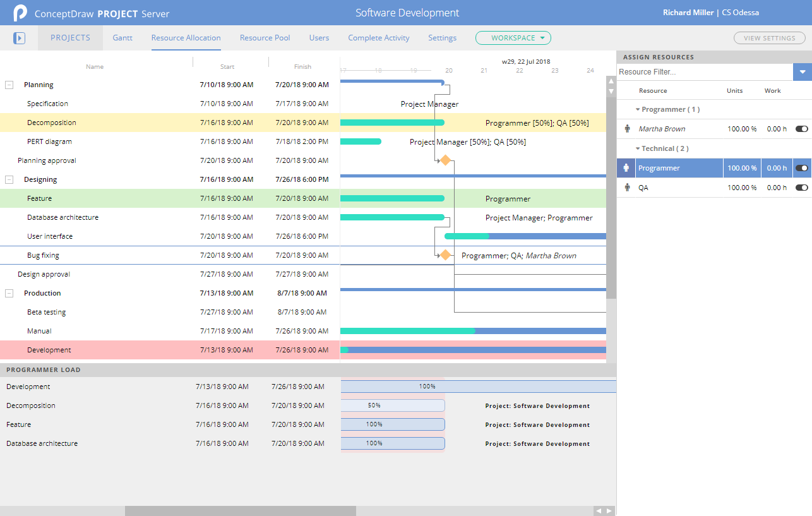Toggle the Programmer assignment switch
The height and width of the screenshot is (516, 812).
801,168
